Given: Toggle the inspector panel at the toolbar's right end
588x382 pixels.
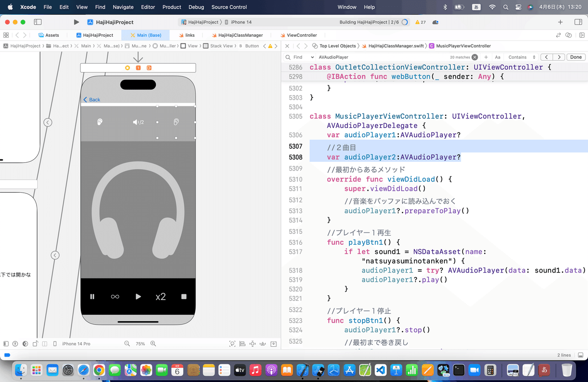Looking at the screenshot, I should 578,22.
